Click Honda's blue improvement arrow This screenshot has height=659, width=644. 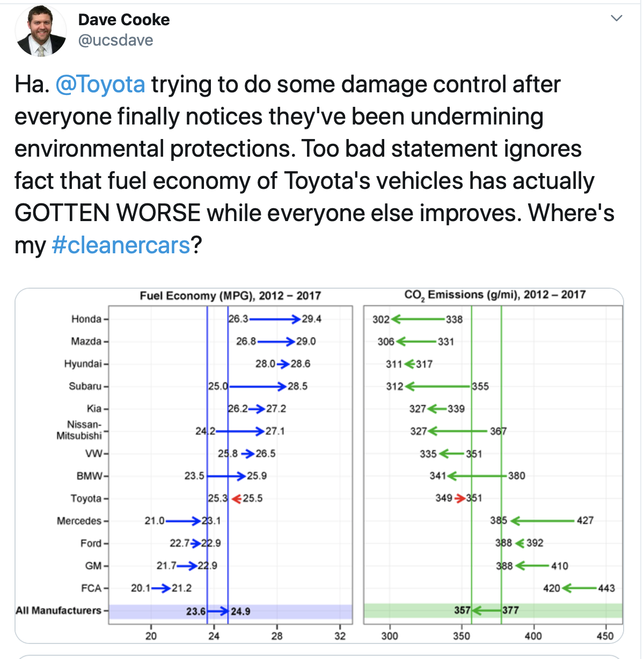(x=271, y=318)
